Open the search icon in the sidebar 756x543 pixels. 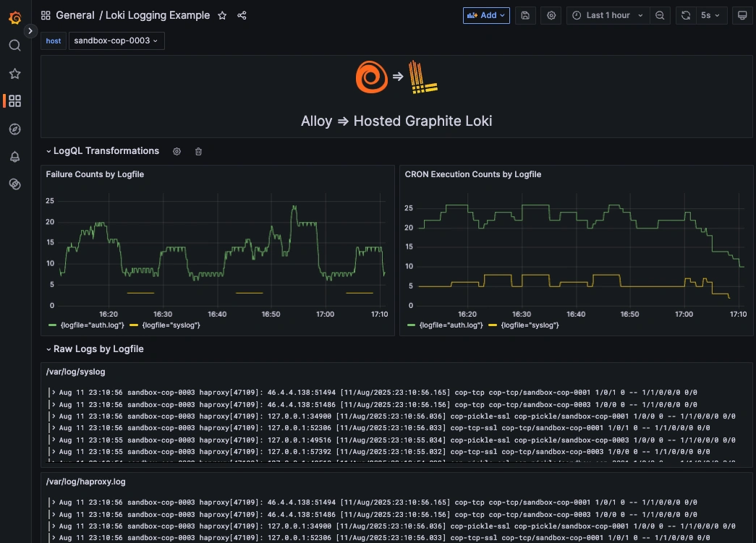click(15, 46)
